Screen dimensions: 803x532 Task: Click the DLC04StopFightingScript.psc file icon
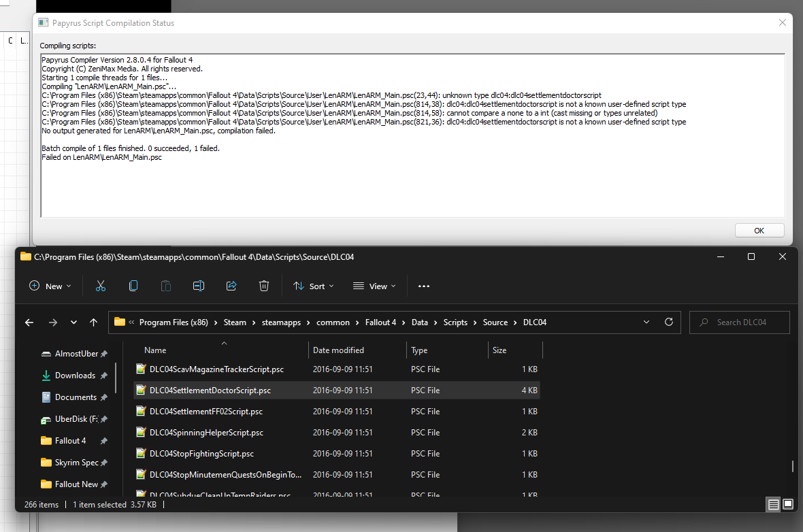[x=141, y=452]
